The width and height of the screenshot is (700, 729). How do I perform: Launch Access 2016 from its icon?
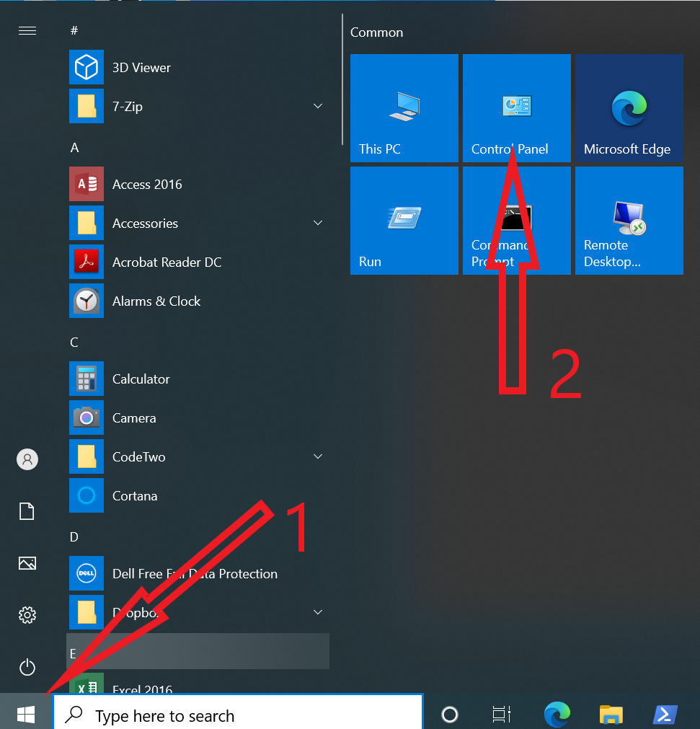coord(87,184)
